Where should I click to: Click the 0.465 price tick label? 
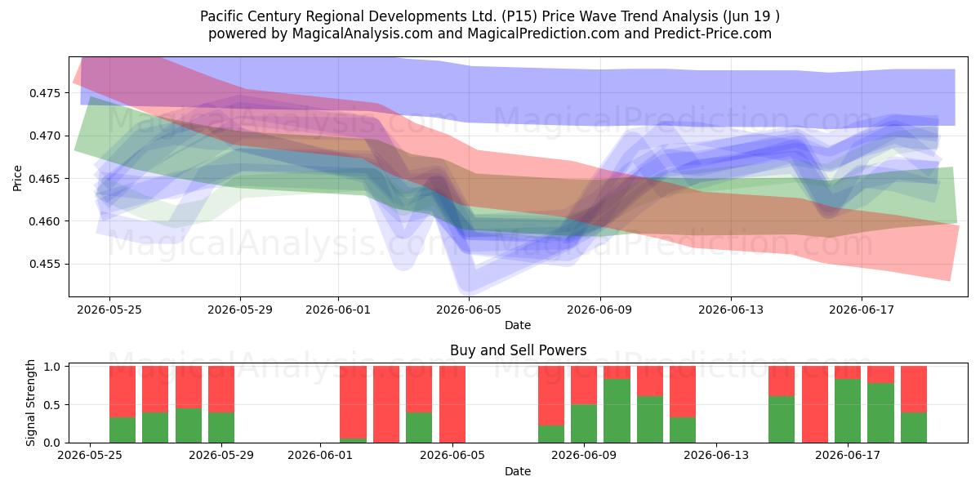tap(46, 179)
